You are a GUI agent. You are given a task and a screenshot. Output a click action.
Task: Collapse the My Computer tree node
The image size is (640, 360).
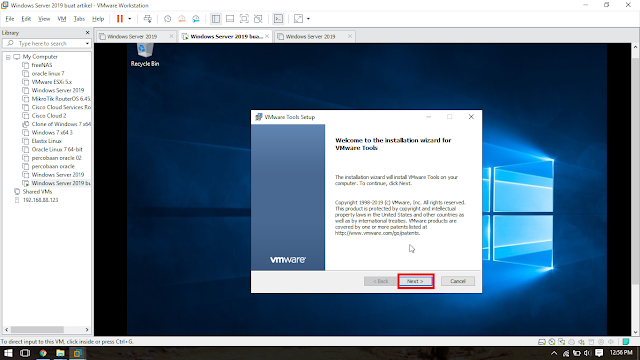click(x=8, y=57)
